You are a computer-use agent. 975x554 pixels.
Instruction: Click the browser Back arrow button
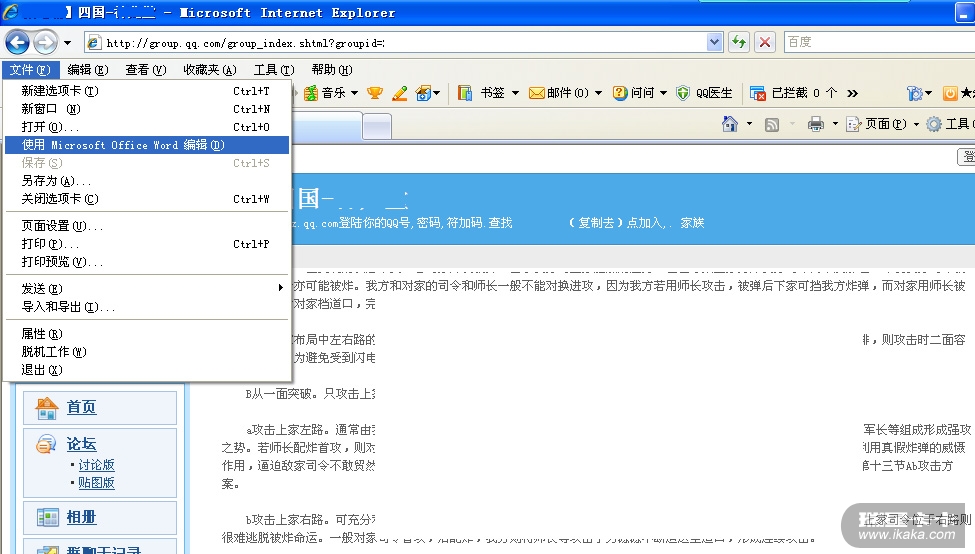(17, 42)
